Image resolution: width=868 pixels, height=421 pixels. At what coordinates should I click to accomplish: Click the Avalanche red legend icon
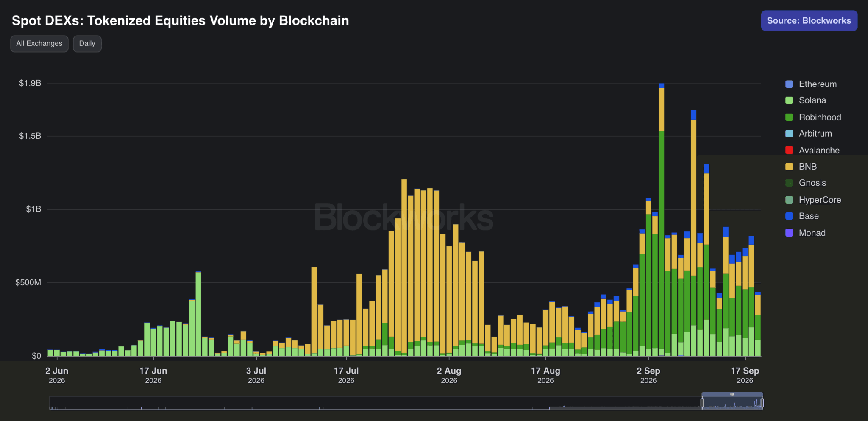click(789, 150)
